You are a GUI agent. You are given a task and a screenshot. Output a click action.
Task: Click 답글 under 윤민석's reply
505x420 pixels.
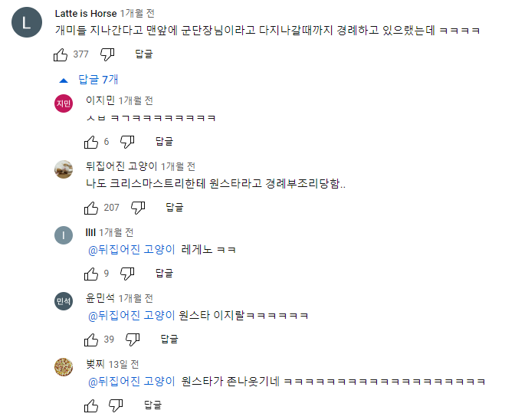(169, 339)
